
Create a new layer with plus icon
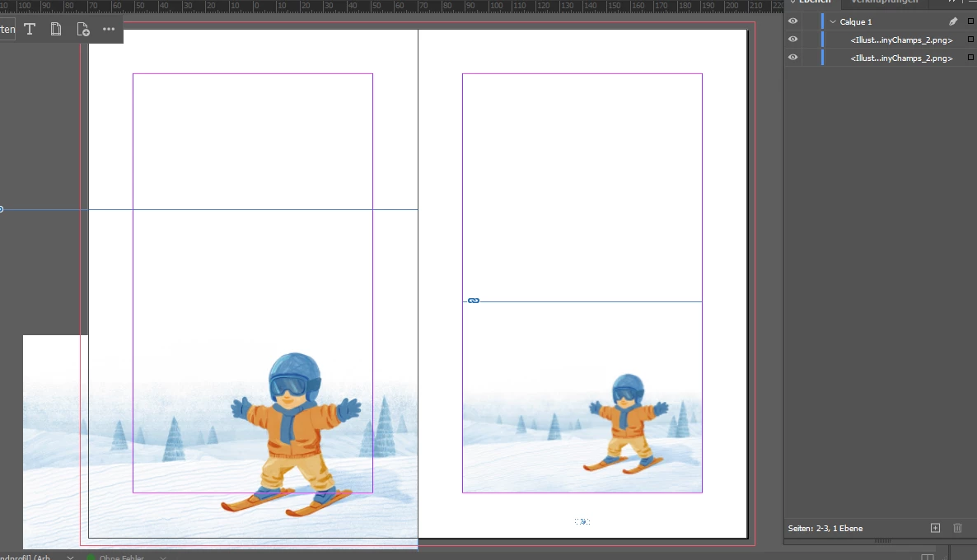click(935, 528)
